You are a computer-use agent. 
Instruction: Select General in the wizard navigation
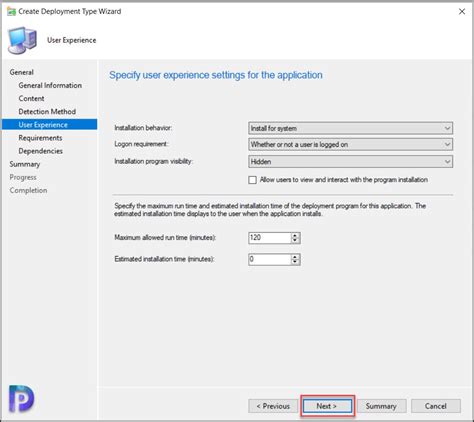[x=22, y=72]
